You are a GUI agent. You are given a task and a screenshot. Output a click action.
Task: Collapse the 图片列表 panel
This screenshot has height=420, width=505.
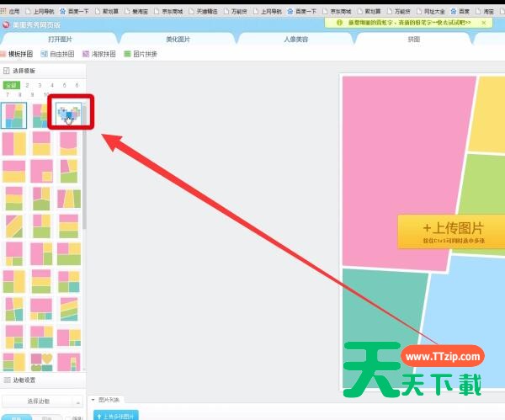pos(93,400)
